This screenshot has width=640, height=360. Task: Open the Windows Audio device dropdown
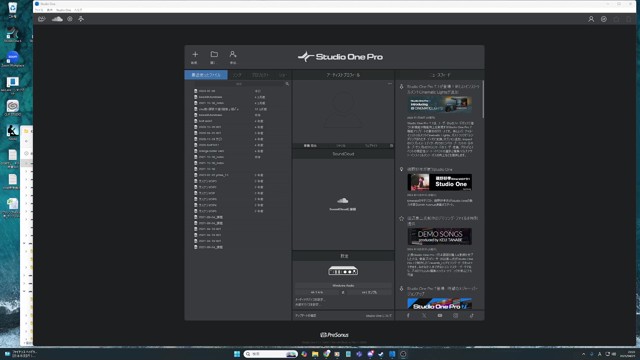[x=343, y=286]
